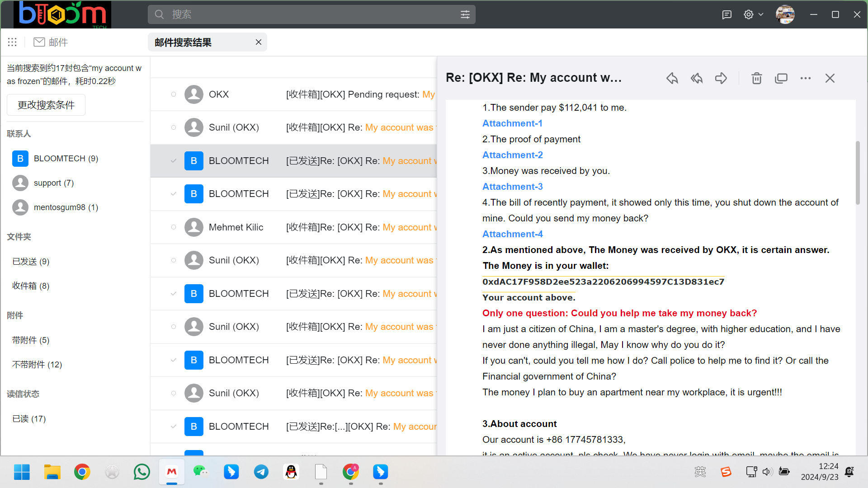The image size is (868, 488).
Task: Click the volume speaker tray icon
Action: 767,472
